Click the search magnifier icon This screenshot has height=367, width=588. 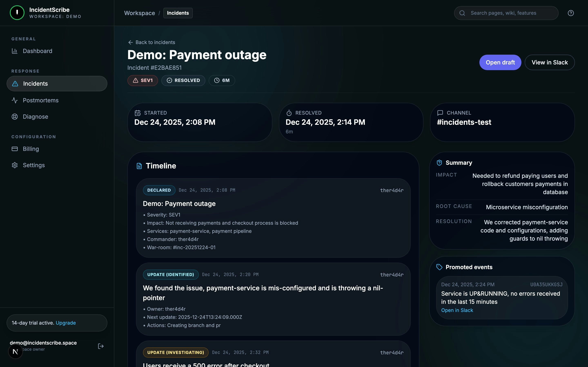pyautogui.click(x=462, y=13)
